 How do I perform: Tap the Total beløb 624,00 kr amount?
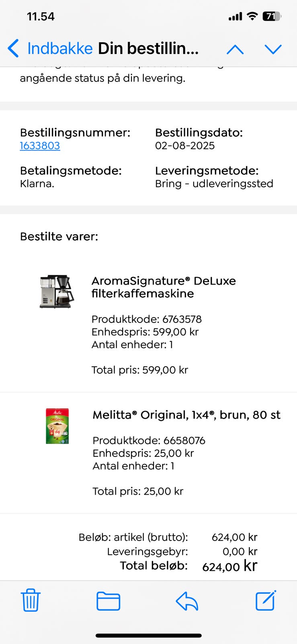(x=229, y=566)
